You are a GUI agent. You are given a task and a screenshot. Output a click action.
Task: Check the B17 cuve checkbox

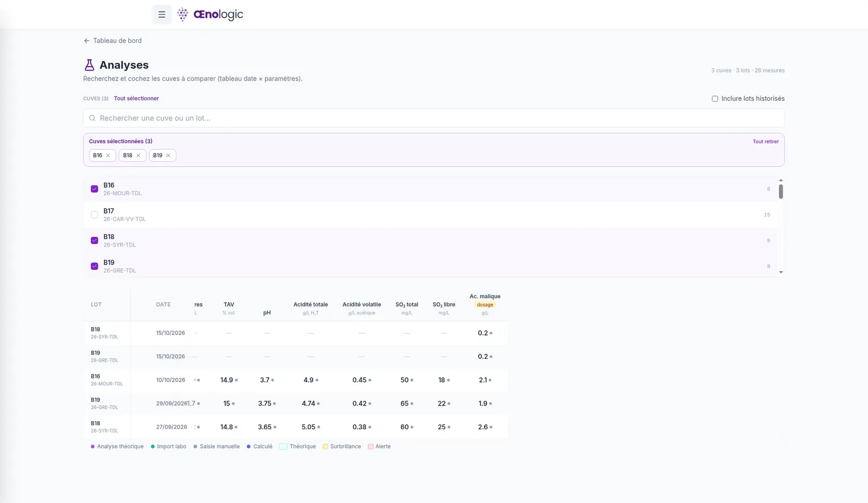click(94, 215)
